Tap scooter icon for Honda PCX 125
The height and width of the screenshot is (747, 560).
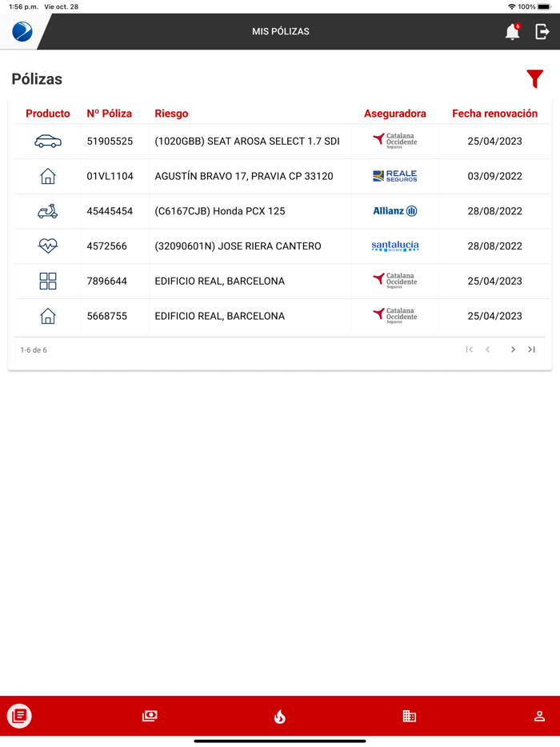pos(48,211)
